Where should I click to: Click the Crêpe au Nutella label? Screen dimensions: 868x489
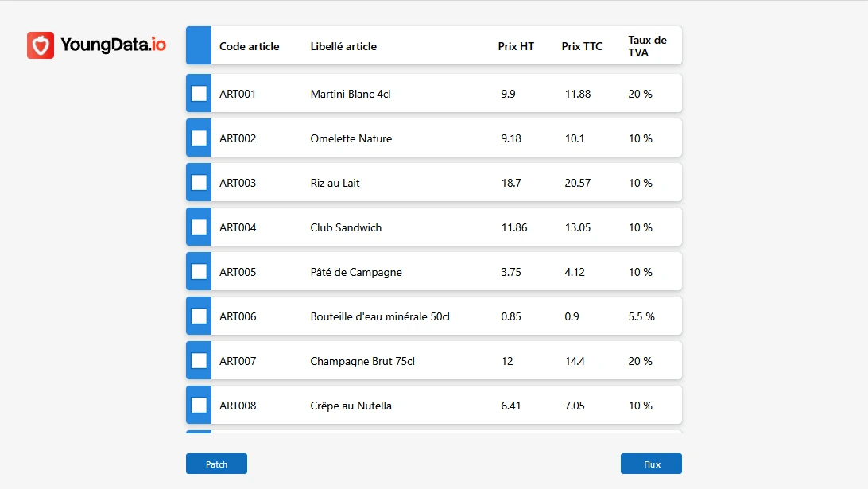pos(351,406)
